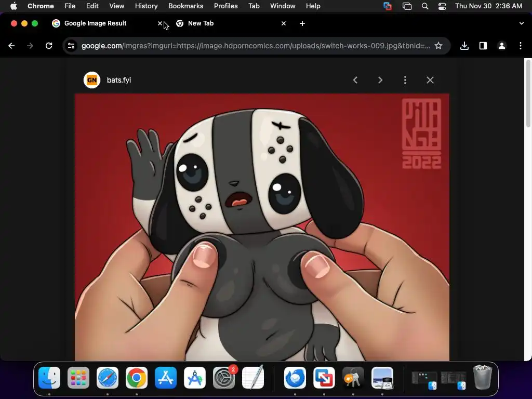View site information icon in address bar
532x399 pixels.
[x=71, y=46]
